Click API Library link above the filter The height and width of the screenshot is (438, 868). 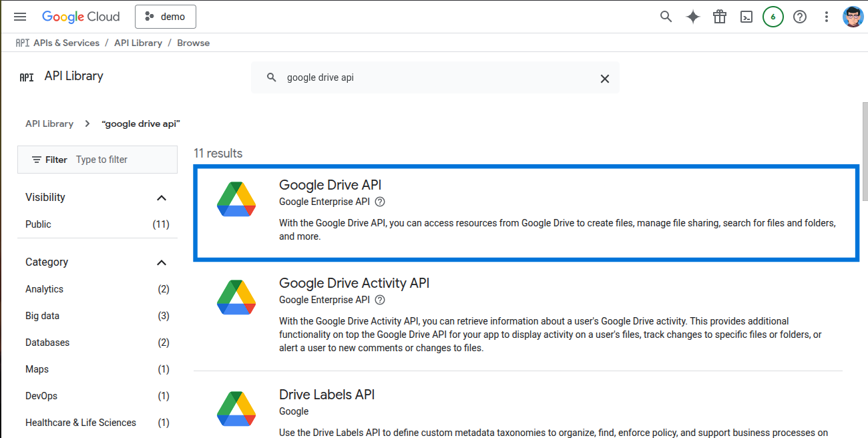(49, 124)
